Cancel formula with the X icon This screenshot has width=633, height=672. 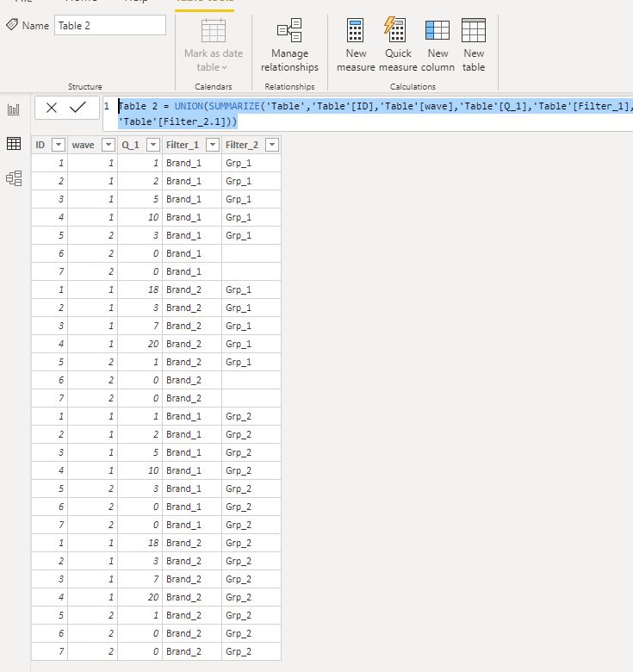click(52, 108)
